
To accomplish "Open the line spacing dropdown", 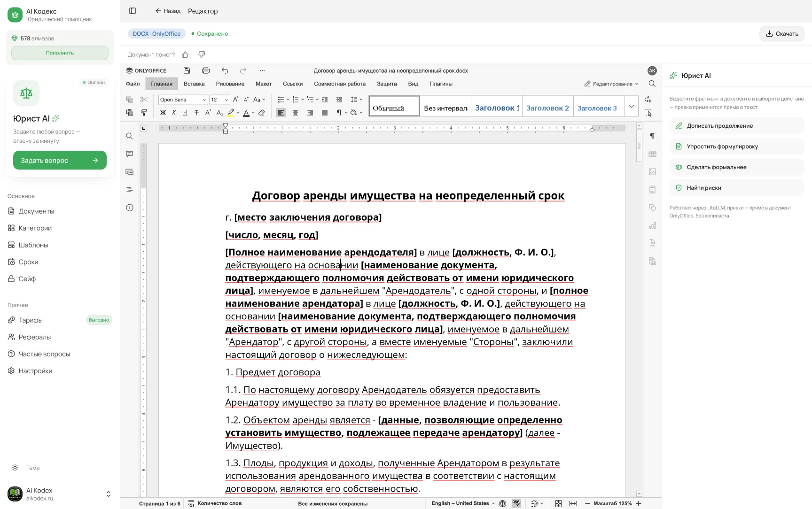I will tap(357, 100).
